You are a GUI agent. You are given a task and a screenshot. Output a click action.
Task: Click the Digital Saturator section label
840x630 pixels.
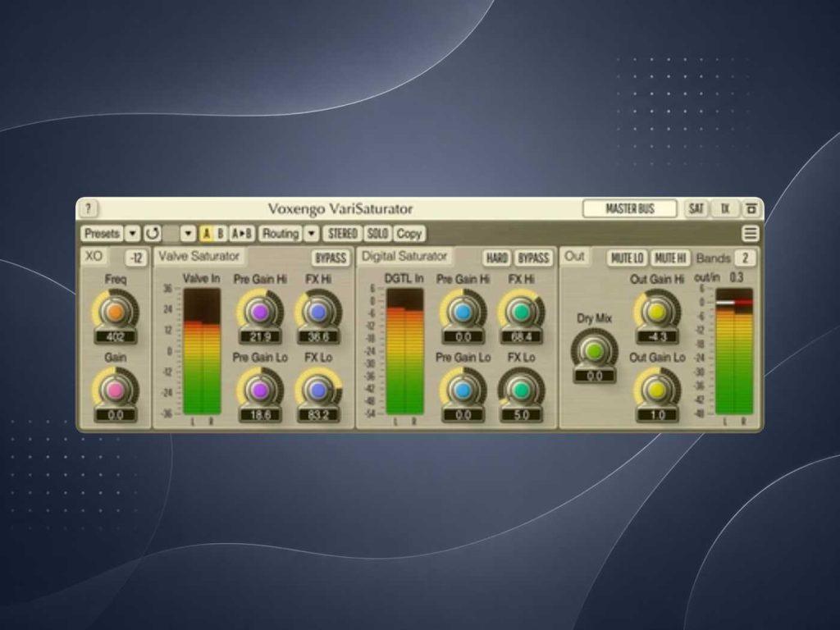click(x=404, y=256)
